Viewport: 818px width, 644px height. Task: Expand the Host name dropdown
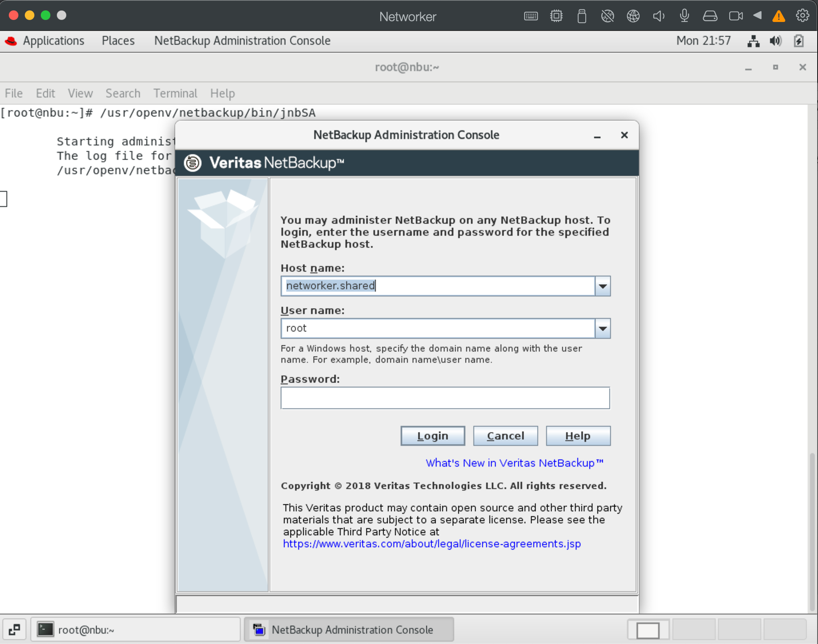(x=603, y=286)
